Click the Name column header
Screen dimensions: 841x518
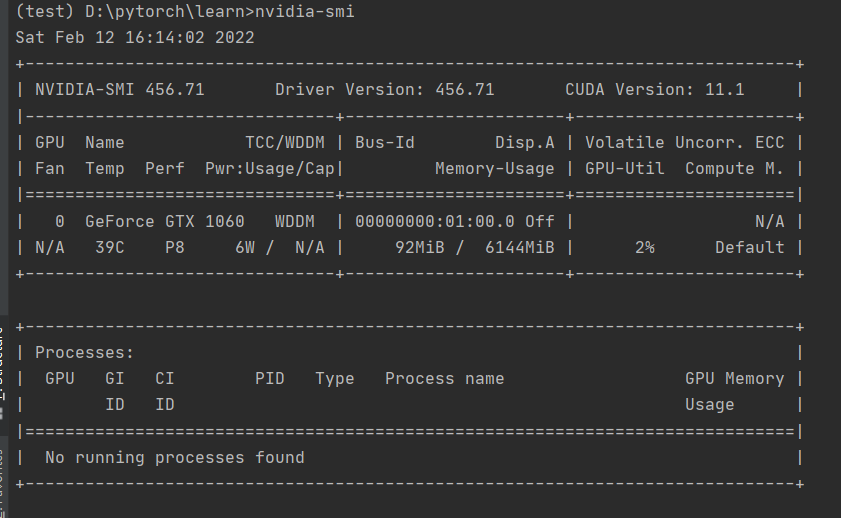click(105, 143)
